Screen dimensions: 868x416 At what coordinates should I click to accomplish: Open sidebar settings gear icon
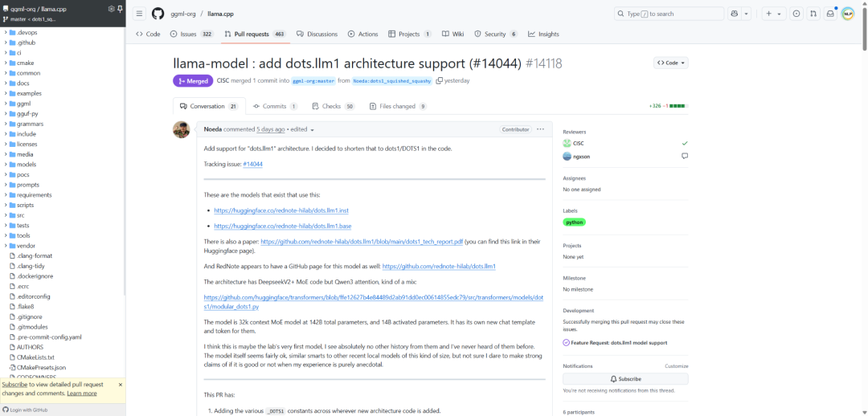[x=111, y=9]
